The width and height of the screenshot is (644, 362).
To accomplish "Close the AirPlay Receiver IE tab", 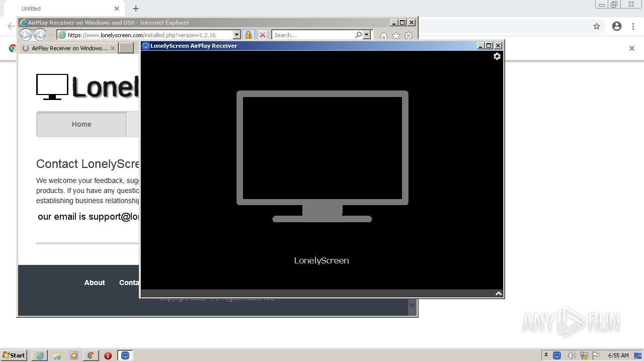I will (x=113, y=48).
